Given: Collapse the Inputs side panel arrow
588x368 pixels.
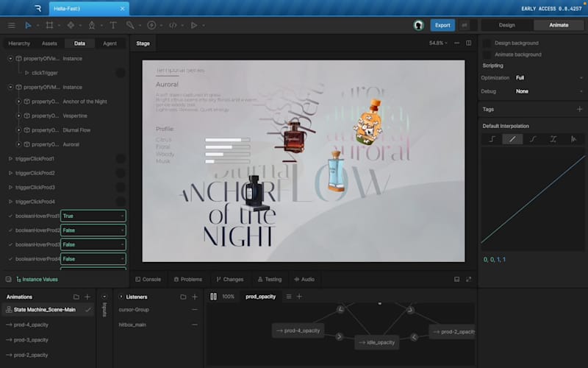Looking at the screenshot, I should pyautogui.click(x=104, y=297).
